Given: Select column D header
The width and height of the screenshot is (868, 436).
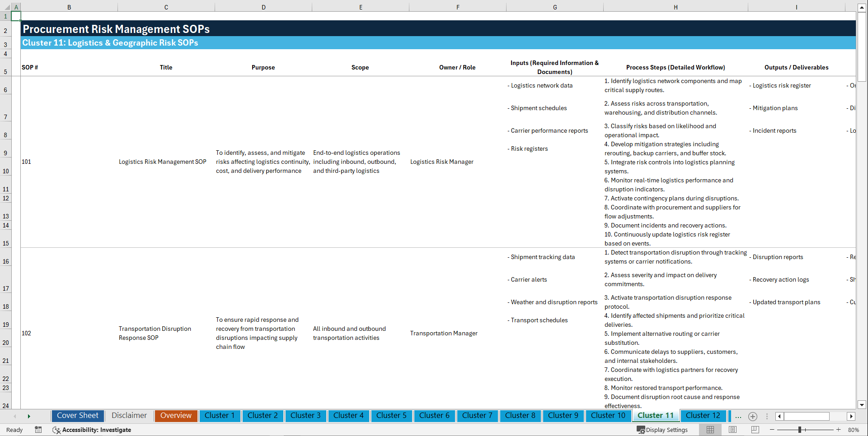Looking at the screenshot, I should [263, 7].
